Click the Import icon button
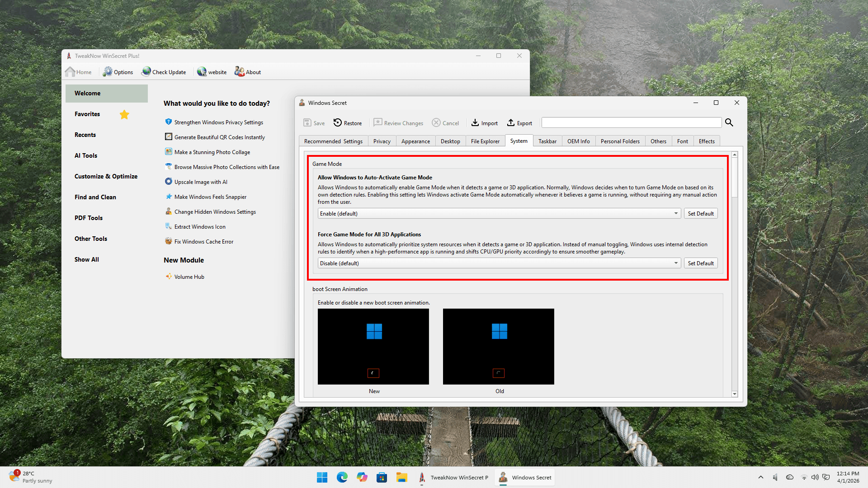This screenshot has width=868, height=488. (475, 123)
